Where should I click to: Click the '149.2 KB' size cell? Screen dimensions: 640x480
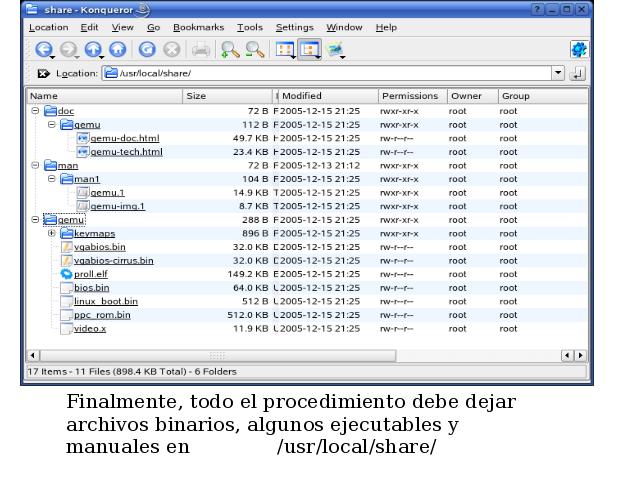point(248,274)
